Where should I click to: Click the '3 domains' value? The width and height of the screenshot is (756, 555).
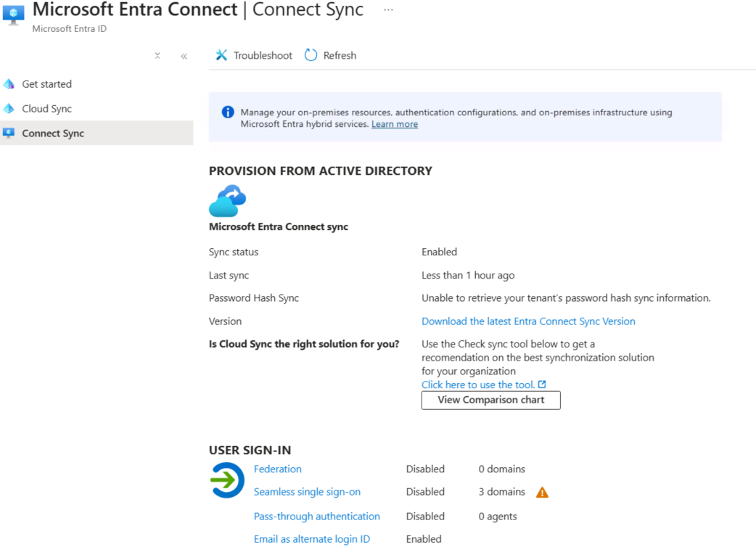click(x=502, y=492)
